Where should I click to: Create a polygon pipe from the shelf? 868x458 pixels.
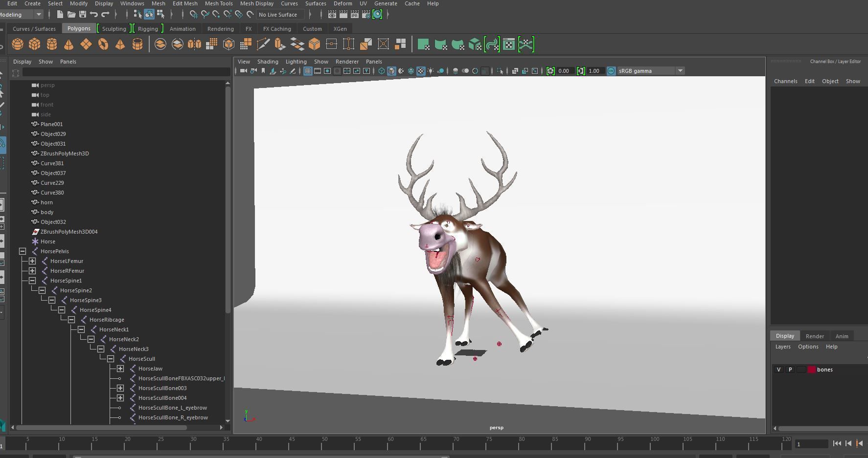(137, 44)
